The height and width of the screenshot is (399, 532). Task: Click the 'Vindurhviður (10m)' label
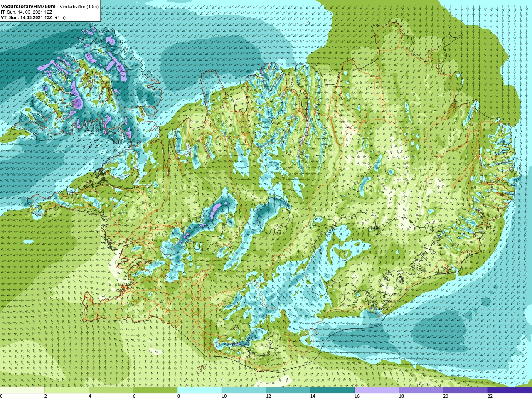(79, 6)
